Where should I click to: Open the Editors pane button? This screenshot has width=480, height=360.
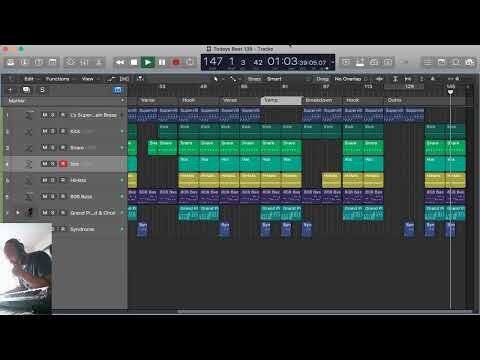[x=98, y=62]
